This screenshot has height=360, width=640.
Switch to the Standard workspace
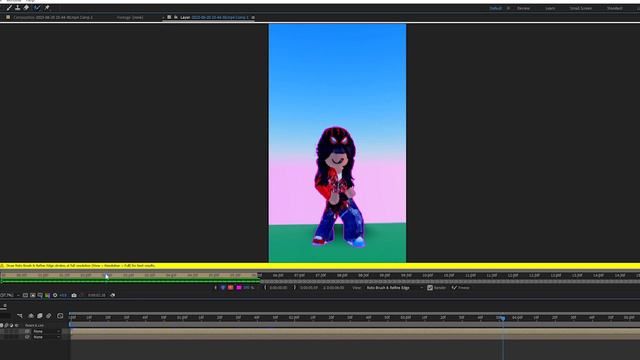pos(614,8)
